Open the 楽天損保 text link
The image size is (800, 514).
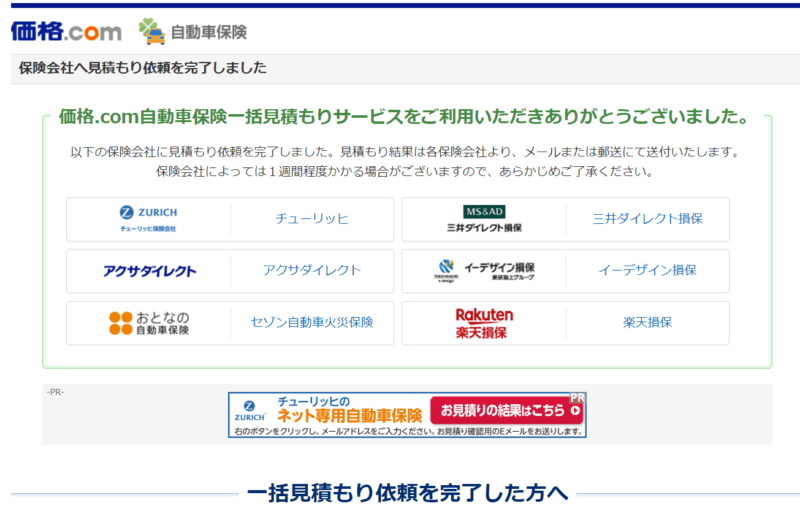647,323
